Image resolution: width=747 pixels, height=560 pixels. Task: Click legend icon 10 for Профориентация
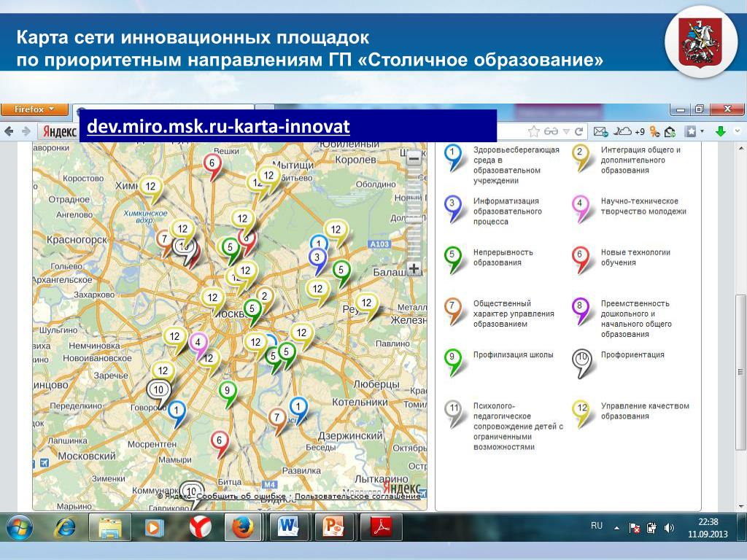[x=581, y=362]
